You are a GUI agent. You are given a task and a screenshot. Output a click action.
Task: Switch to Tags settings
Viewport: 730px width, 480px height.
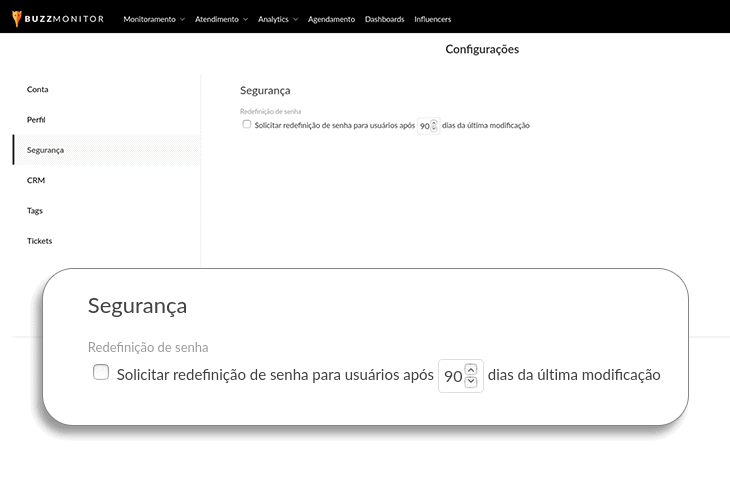tap(35, 211)
